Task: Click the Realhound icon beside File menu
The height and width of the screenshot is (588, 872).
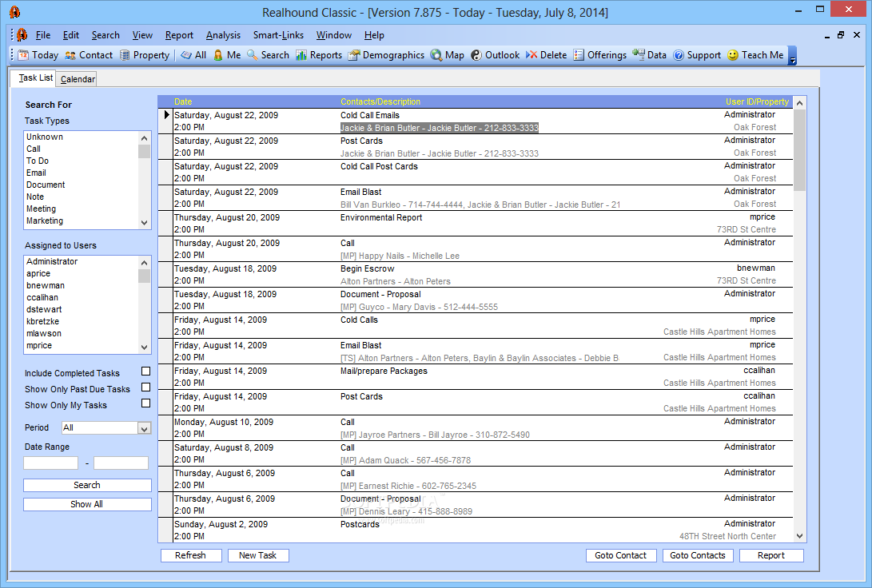Action: [x=22, y=35]
